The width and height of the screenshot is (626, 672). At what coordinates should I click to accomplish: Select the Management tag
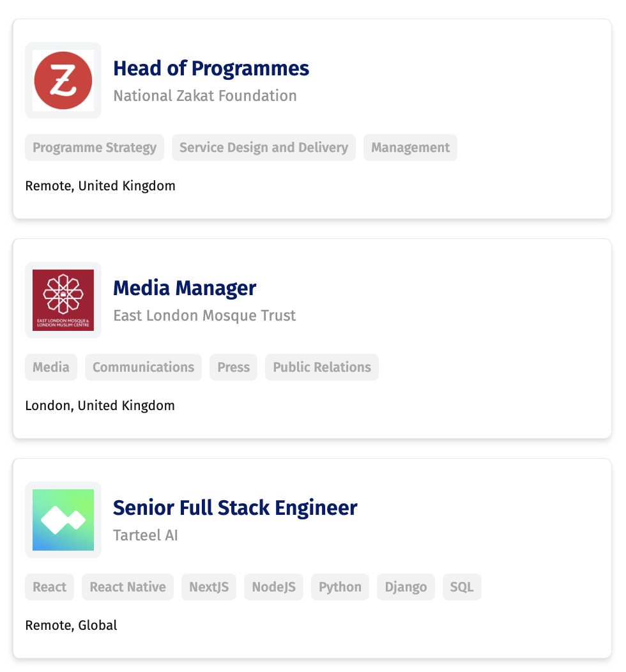[x=409, y=148]
